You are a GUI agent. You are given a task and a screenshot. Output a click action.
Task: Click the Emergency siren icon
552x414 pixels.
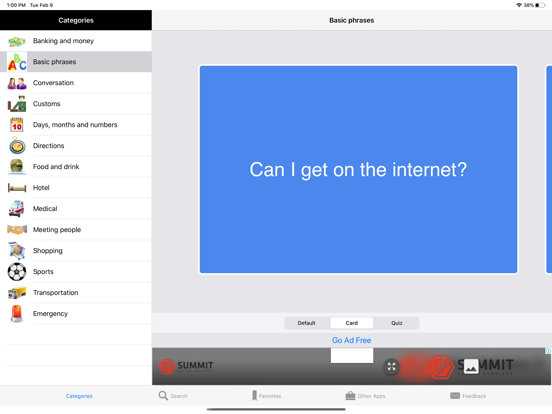click(x=17, y=313)
